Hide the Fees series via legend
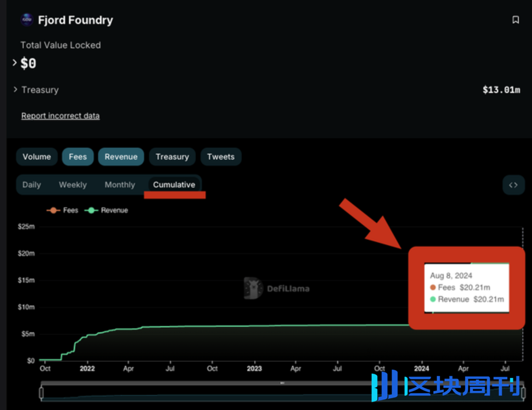 [x=62, y=210]
